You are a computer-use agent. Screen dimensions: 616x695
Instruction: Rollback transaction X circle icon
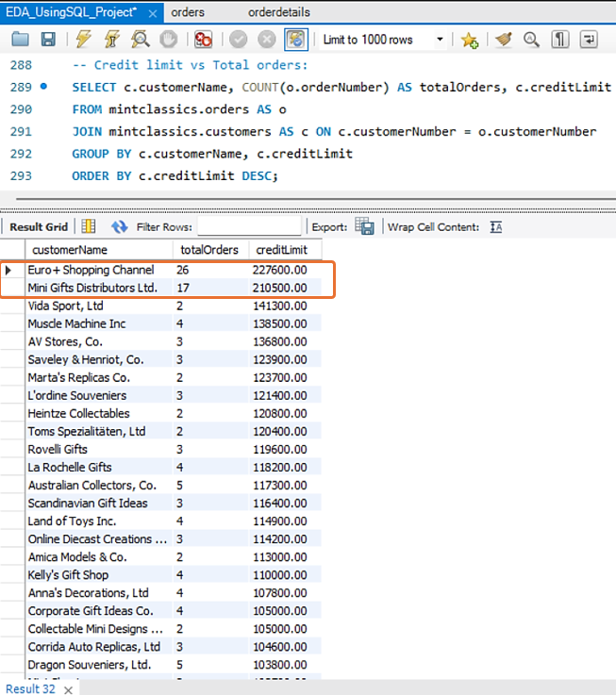pyautogui.click(x=267, y=40)
